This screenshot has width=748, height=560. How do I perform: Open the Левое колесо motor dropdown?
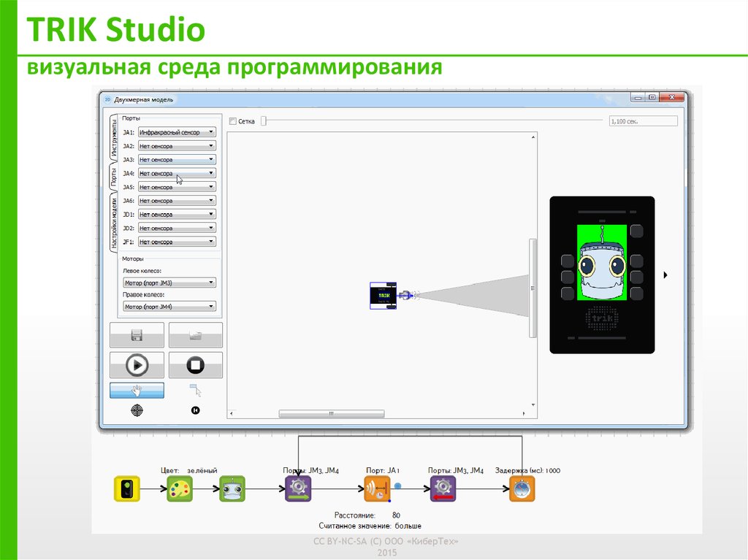coord(169,283)
